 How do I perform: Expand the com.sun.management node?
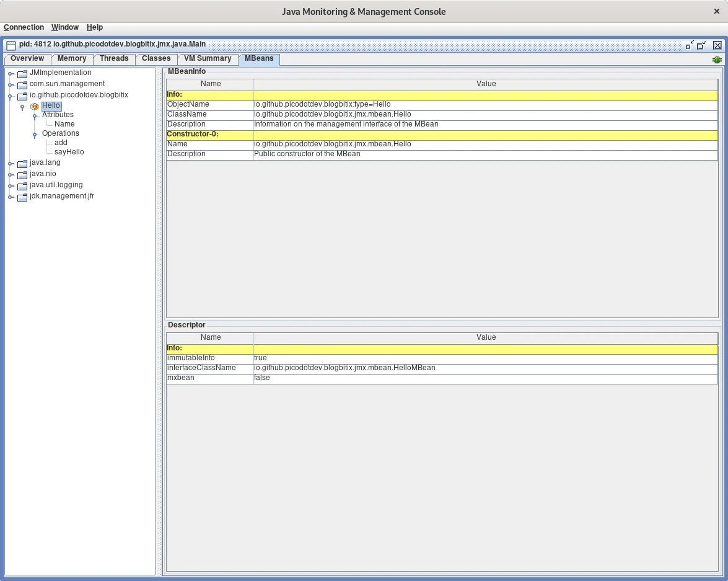[x=11, y=85]
